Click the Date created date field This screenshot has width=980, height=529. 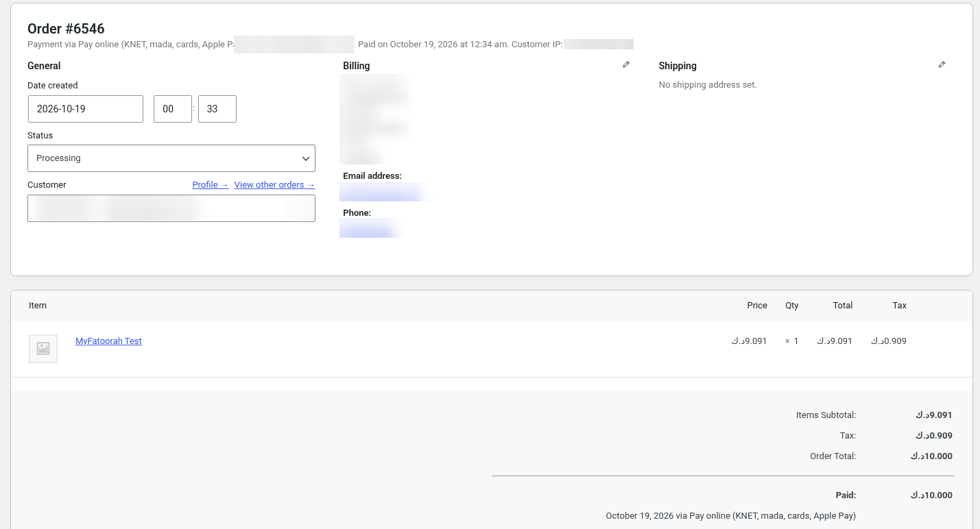86,109
